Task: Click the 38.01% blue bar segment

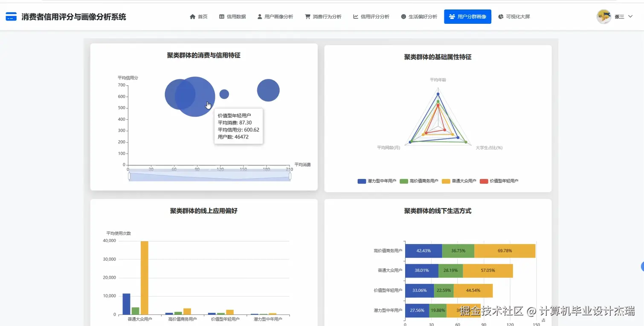Action: [x=422, y=271]
